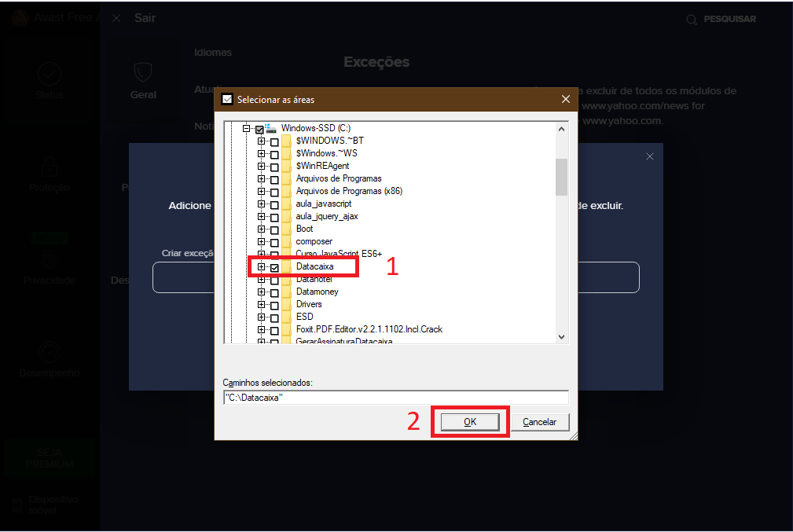This screenshot has width=793, height=532.
Task: Click the aula_javascript folder icon
Action: point(286,204)
